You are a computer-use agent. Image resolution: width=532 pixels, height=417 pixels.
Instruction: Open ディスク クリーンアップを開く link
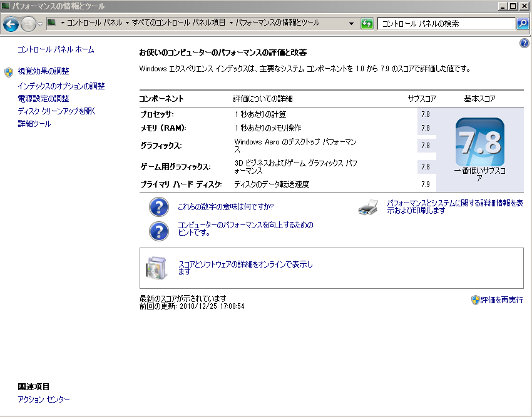[x=56, y=111]
